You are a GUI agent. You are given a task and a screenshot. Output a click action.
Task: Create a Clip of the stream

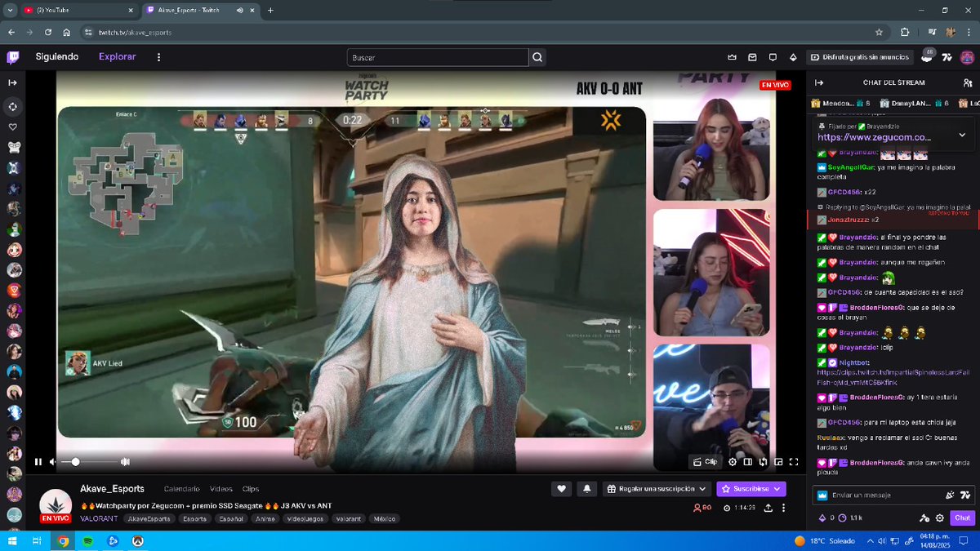pyautogui.click(x=705, y=461)
